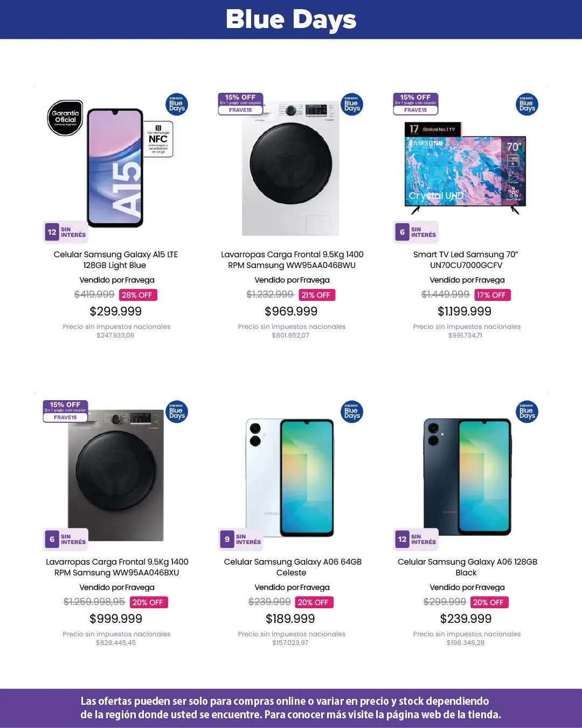Click the 6 sin interés badge on Smart TV
582x728 pixels.
[x=415, y=232]
